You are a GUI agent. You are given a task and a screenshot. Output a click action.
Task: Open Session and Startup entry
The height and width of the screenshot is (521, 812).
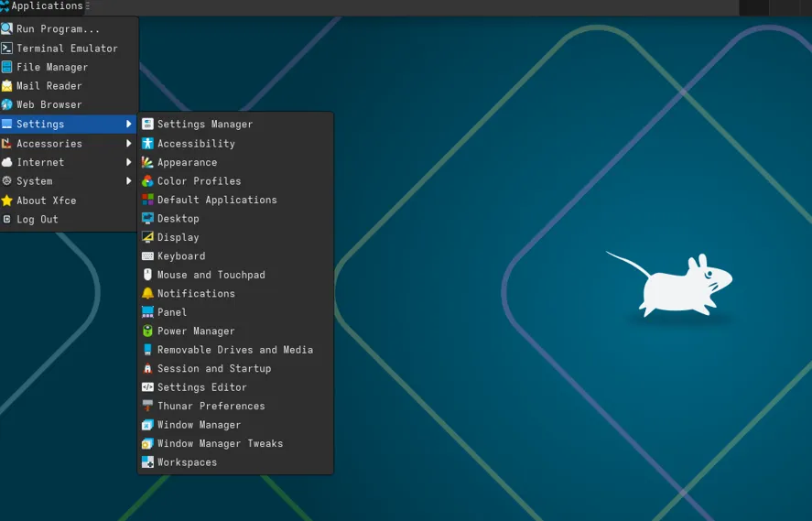click(x=235, y=368)
